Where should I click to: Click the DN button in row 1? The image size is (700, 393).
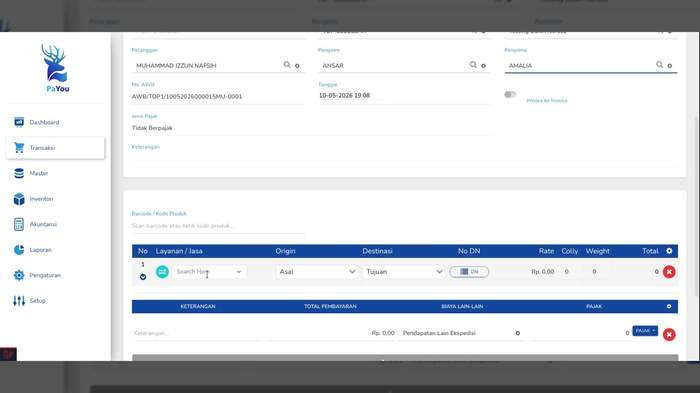pyautogui.click(x=469, y=272)
